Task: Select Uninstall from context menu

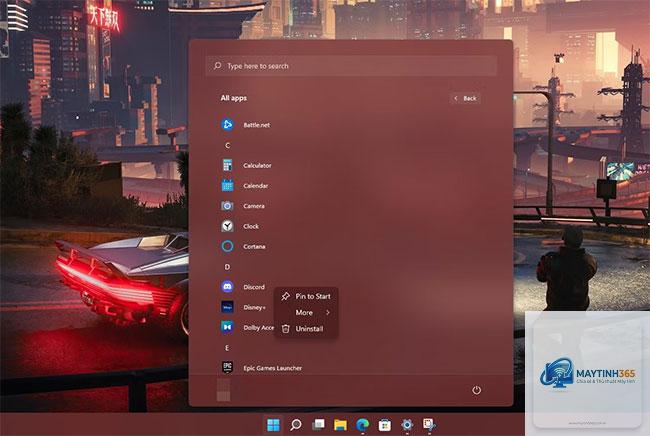Action: pyautogui.click(x=306, y=329)
